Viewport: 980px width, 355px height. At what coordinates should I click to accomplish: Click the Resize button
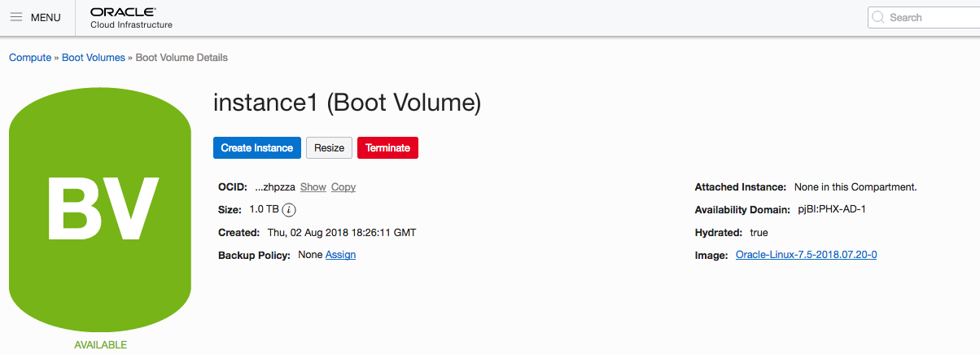click(330, 148)
